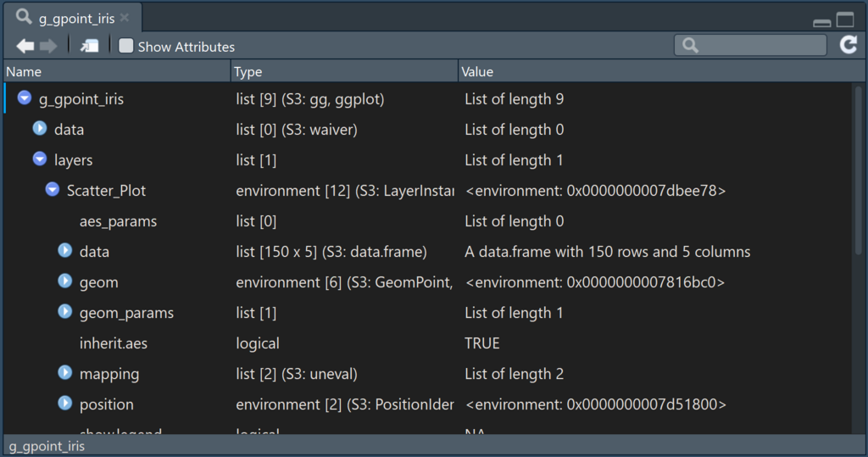
Task: Expand the geom environment node
Action: [65, 281]
